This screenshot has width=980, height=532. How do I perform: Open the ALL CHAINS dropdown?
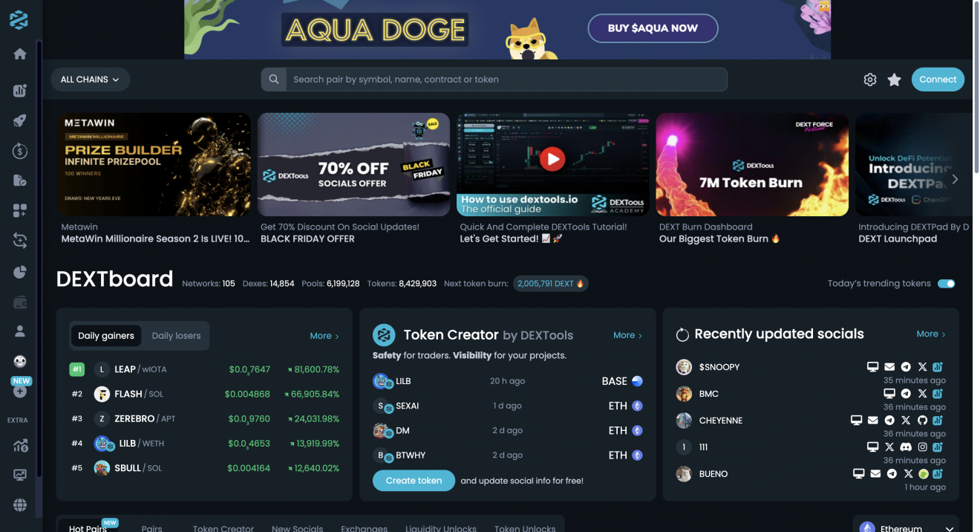[x=90, y=80]
